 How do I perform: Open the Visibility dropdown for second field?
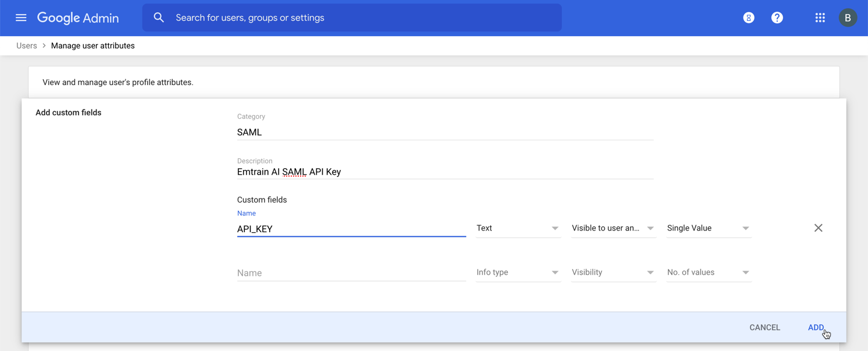[613, 272]
